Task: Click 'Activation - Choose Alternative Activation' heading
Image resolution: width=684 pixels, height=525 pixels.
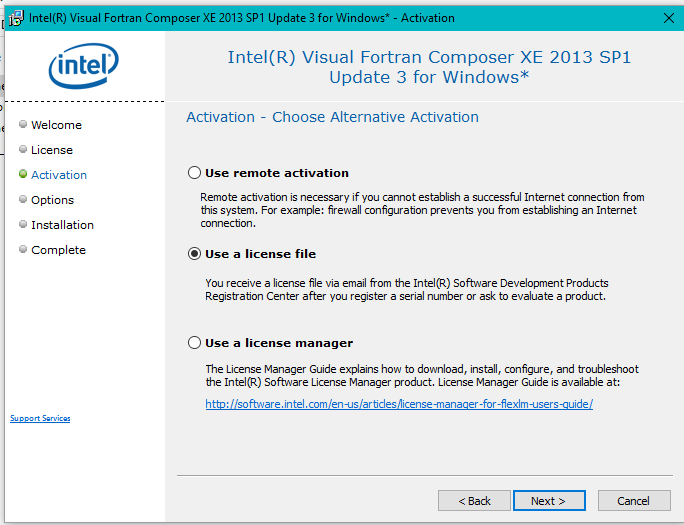Action: pyautogui.click(x=332, y=117)
